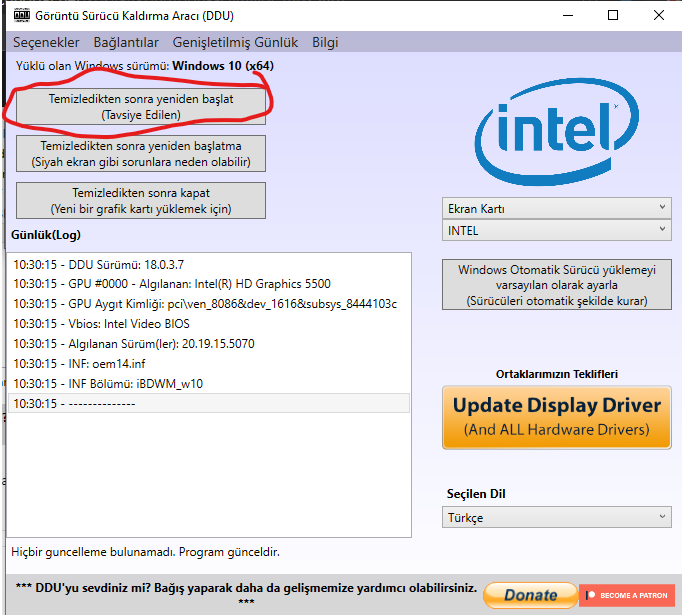
Task: Select log line 'INF Bölümü: iBDWM_w10'
Action: coord(209,384)
